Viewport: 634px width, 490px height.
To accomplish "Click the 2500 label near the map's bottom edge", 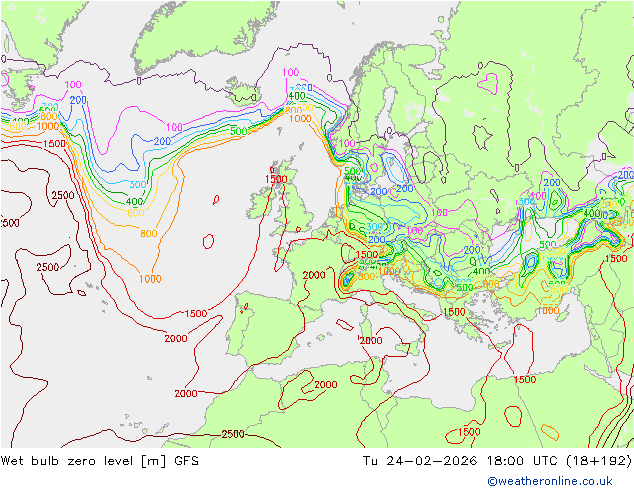I will (x=233, y=434).
